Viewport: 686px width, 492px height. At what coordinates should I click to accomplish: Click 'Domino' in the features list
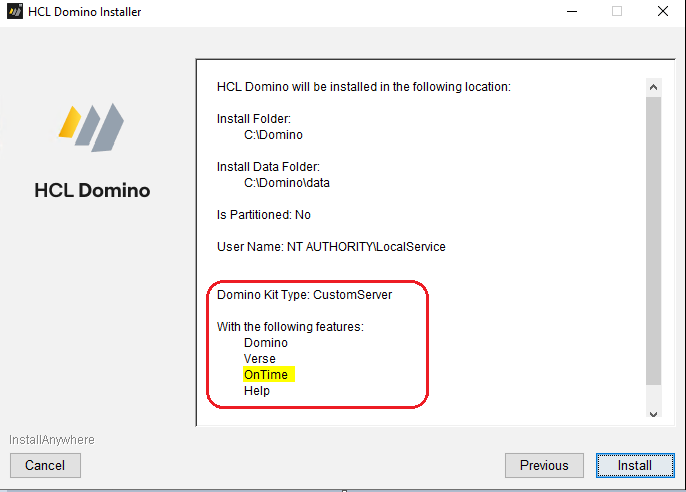tap(266, 343)
